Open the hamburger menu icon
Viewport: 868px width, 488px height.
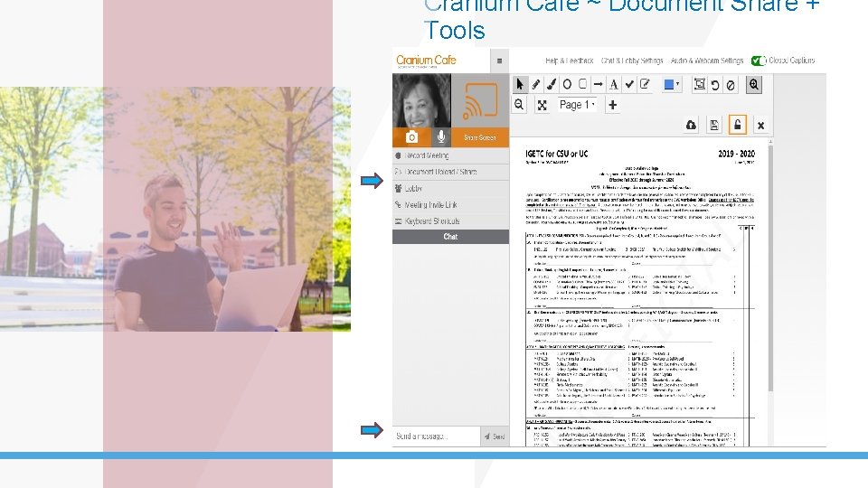tap(499, 61)
